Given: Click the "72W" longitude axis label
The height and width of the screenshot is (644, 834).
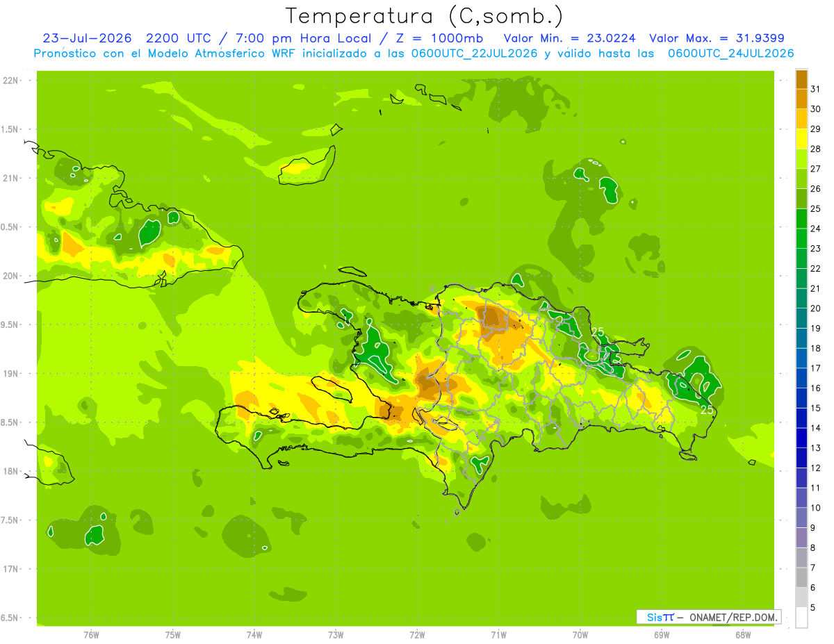Looking at the screenshot, I should (417, 634).
